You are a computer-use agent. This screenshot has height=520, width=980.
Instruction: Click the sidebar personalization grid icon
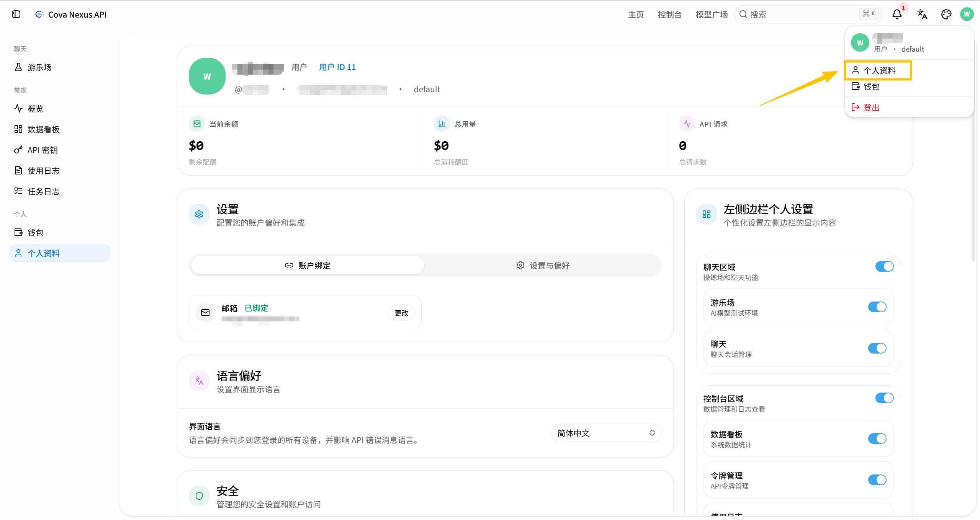(x=707, y=214)
